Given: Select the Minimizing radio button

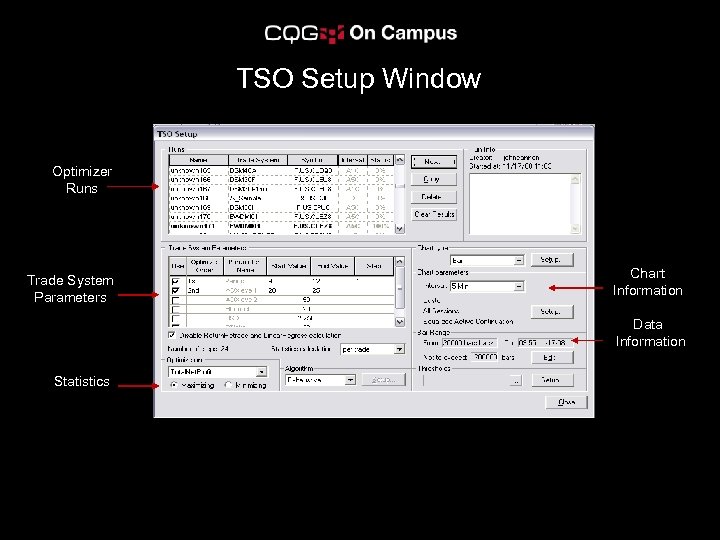Looking at the screenshot, I should point(228,385).
